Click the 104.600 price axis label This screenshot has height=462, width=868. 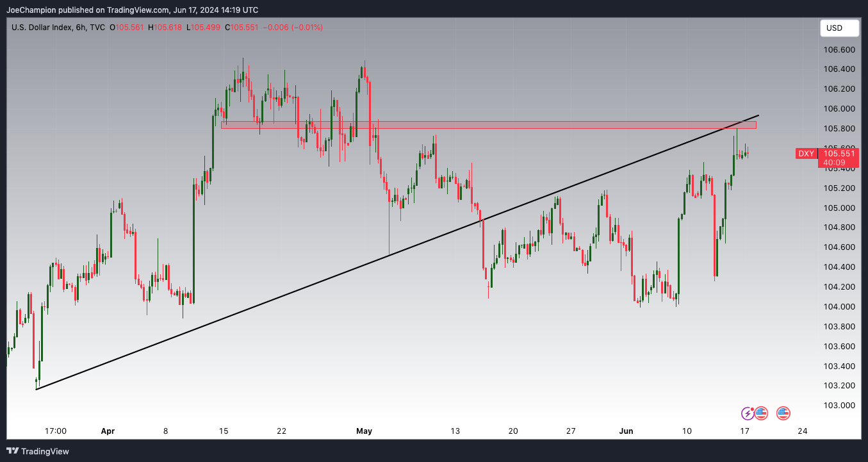tap(839, 247)
